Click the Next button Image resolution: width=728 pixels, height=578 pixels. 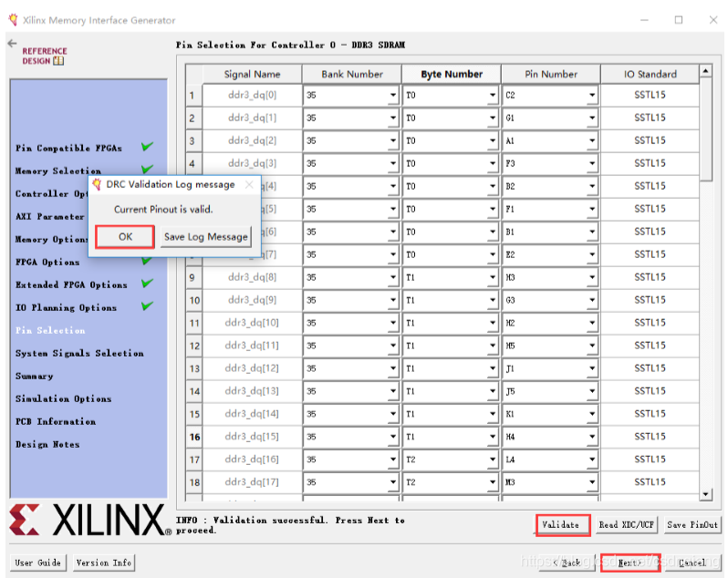(630, 563)
